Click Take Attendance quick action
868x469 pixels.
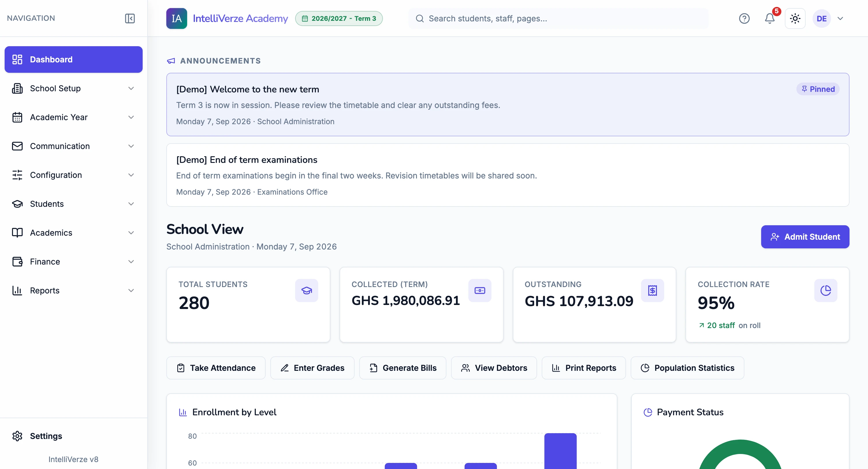[x=216, y=368]
